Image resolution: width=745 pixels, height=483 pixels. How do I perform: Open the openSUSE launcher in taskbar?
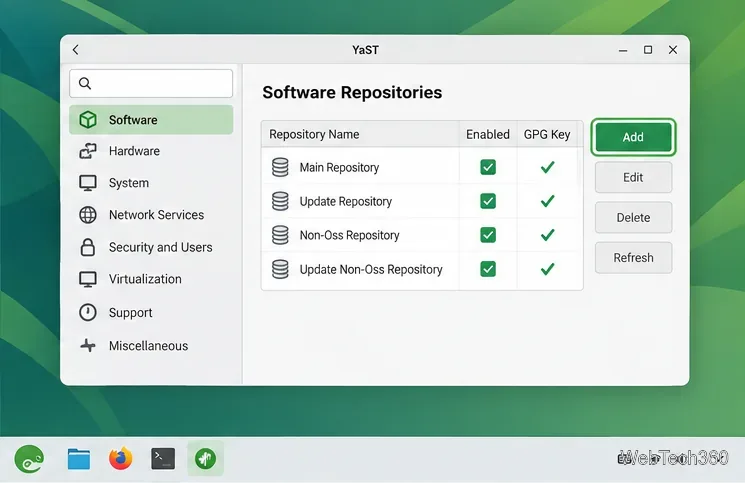(x=29, y=459)
